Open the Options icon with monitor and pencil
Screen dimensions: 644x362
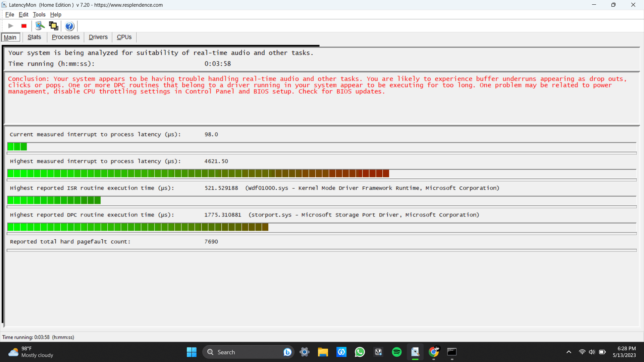pos(40,26)
